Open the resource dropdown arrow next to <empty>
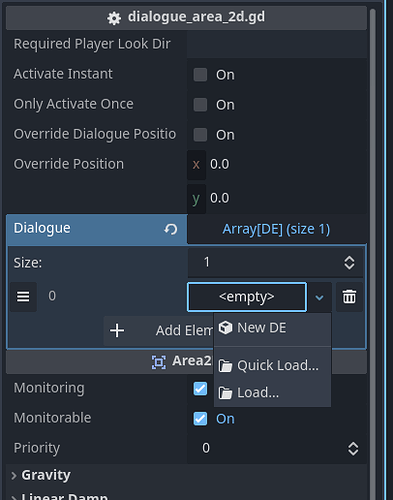 coord(319,297)
